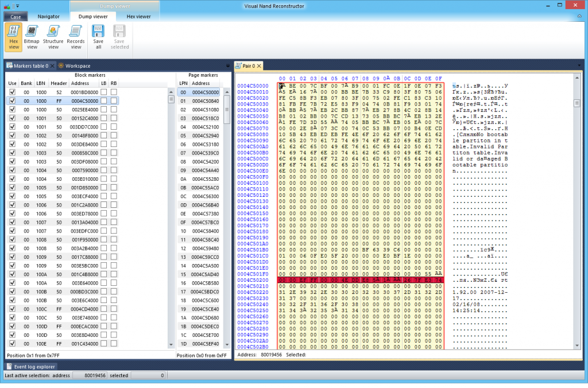Sort block markers by Bank column
Image resolution: width=588 pixels, height=388 pixels.
pos(26,83)
